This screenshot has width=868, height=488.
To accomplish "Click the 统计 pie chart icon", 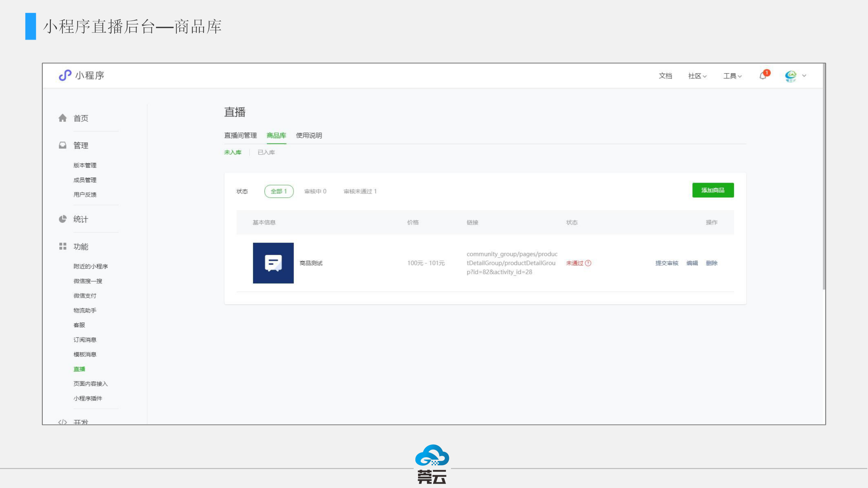I will coord(62,219).
